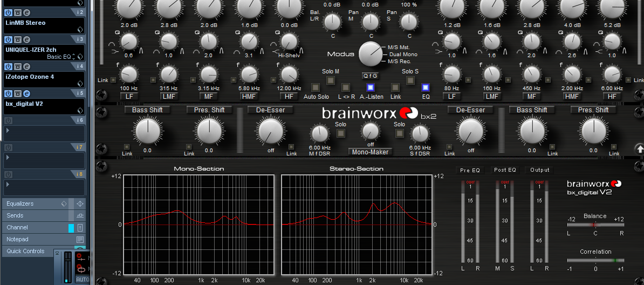Click the left-section HMF band button
Viewport: 644px width, 285px height.
(250, 97)
